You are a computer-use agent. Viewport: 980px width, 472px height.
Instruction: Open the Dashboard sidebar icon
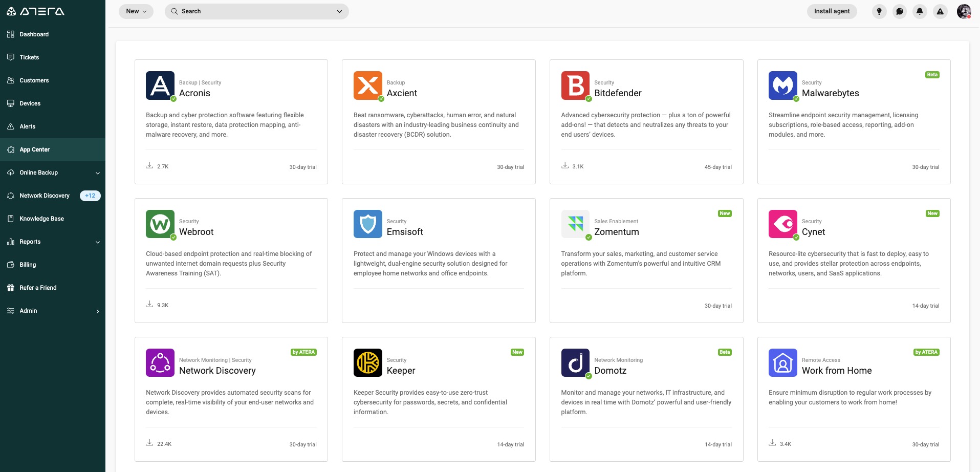point(11,34)
